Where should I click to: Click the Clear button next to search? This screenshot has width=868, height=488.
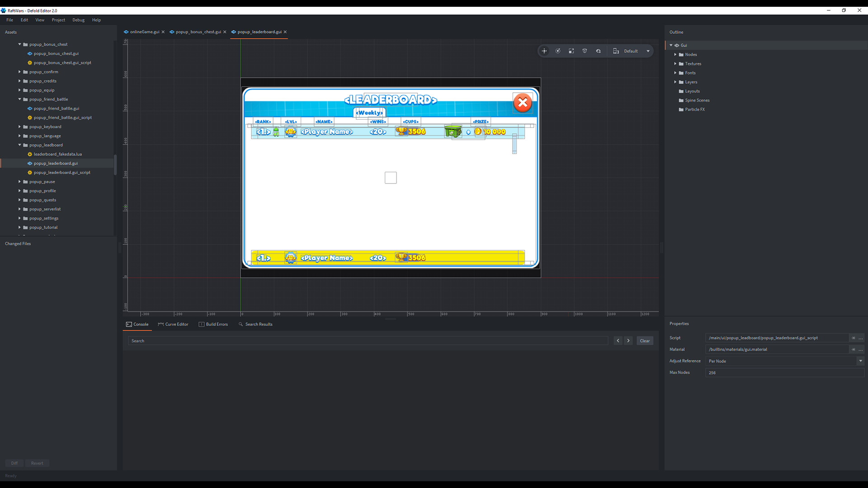[x=645, y=340]
